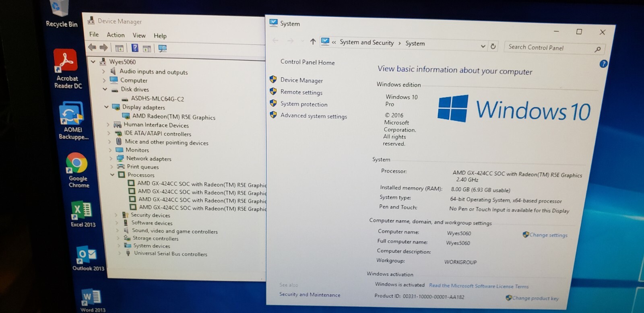The image size is (644, 313).
Task: Click the Refresh button next to the address bar
Action: tap(493, 46)
